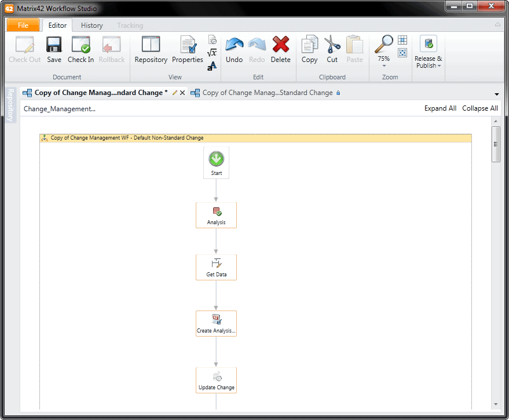This screenshot has height=420, width=509.
Task: Close the active document tab
Action: pyautogui.click(x=182, y=93)
